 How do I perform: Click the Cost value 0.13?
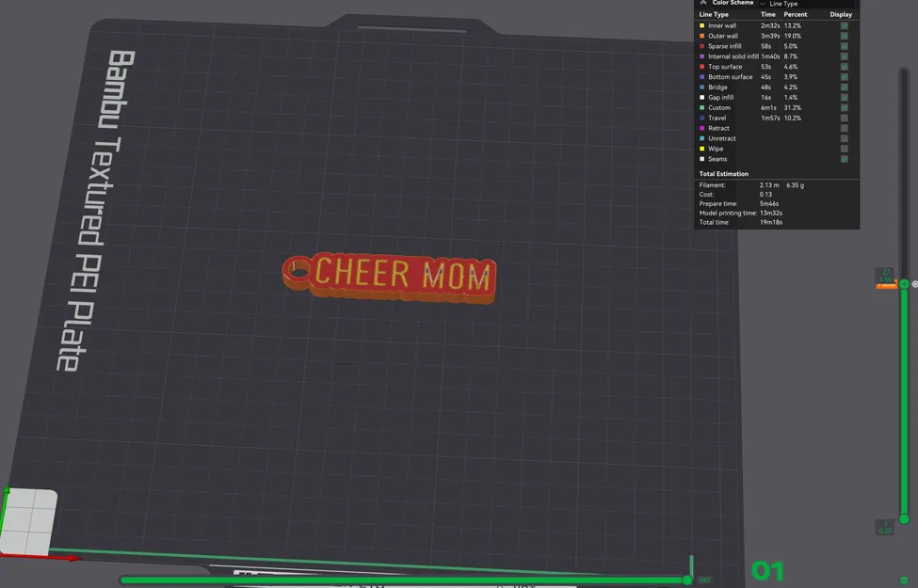[765, 194]
